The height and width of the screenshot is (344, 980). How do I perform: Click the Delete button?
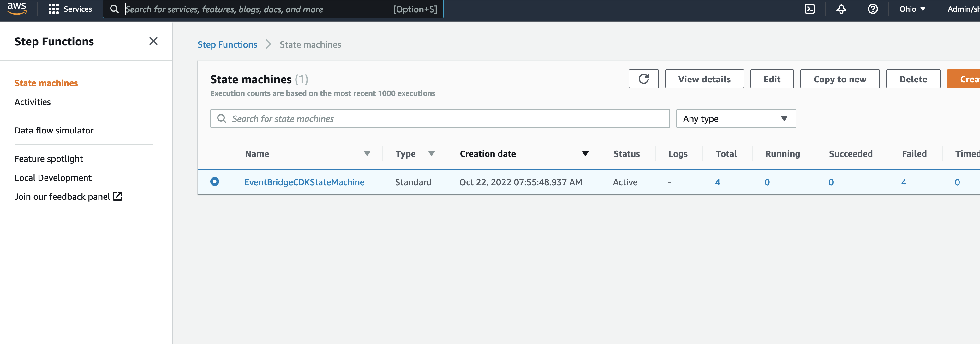pyautogui.click(x=913, y=79)
